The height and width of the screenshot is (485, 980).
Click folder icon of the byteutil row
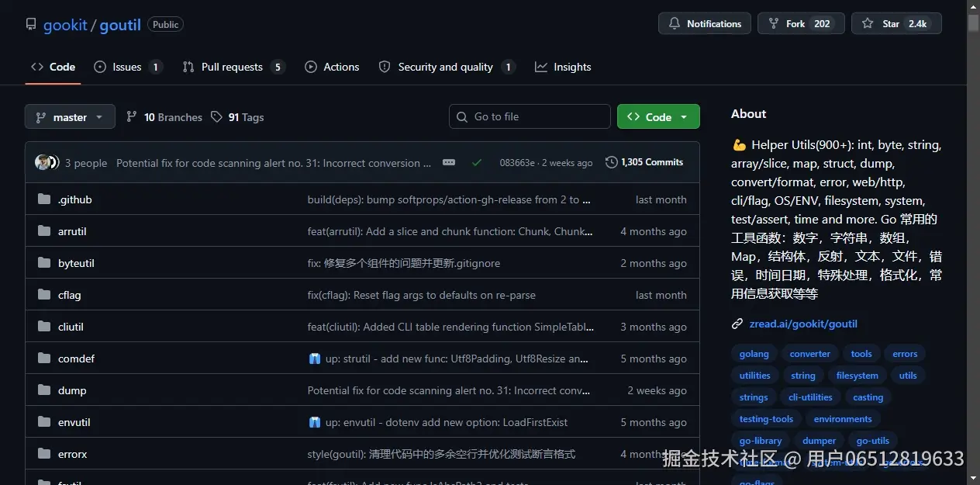(x=44, y=263)
